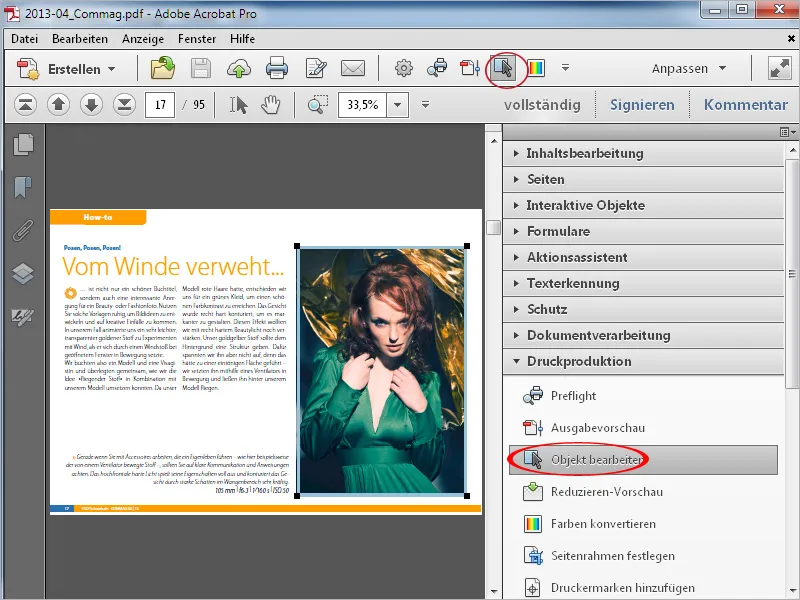Open the zoom level dropdown
This screenshot has height=600, width=800.
[400, 105]
